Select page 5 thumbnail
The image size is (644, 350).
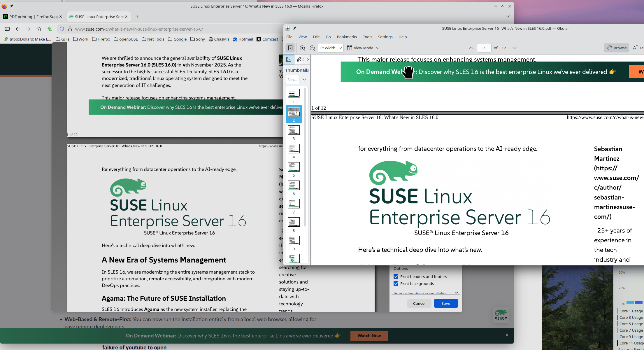pyautogui.click(x=294, y=167)
